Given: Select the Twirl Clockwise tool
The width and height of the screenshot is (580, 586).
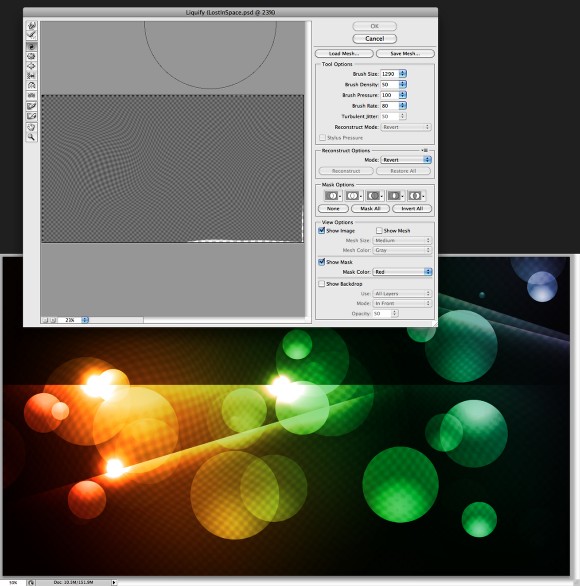Looking at the screenshot, I should coord(31,46).
